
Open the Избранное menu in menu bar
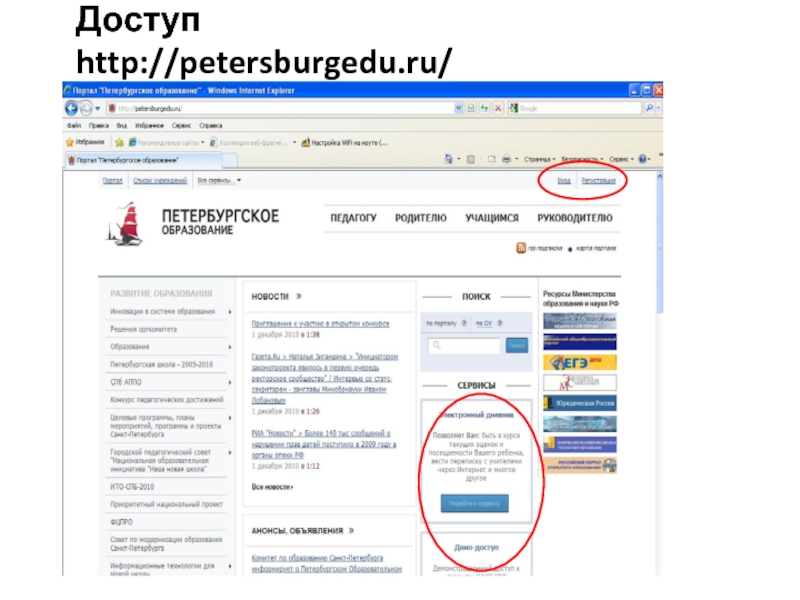pos(149,126)
